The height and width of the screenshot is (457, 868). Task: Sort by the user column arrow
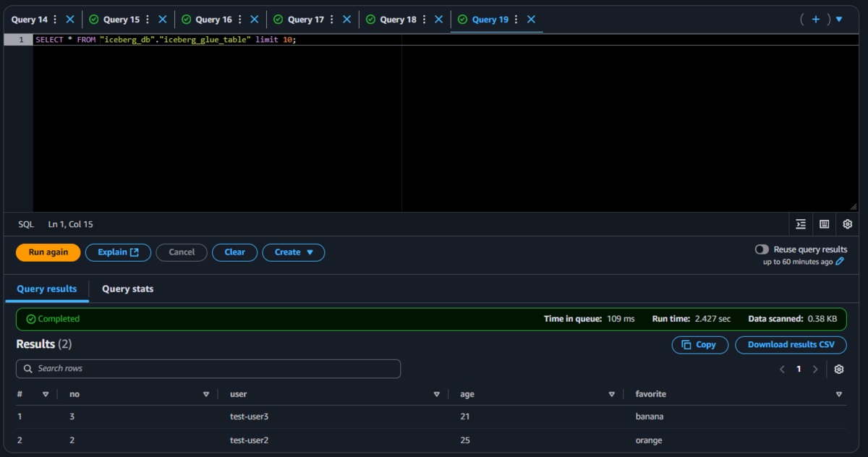pos(436,395)
